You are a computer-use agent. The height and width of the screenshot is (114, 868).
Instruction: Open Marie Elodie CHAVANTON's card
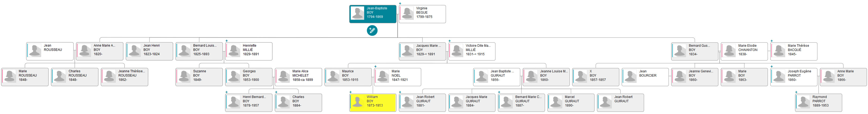(x=744, y=51)
